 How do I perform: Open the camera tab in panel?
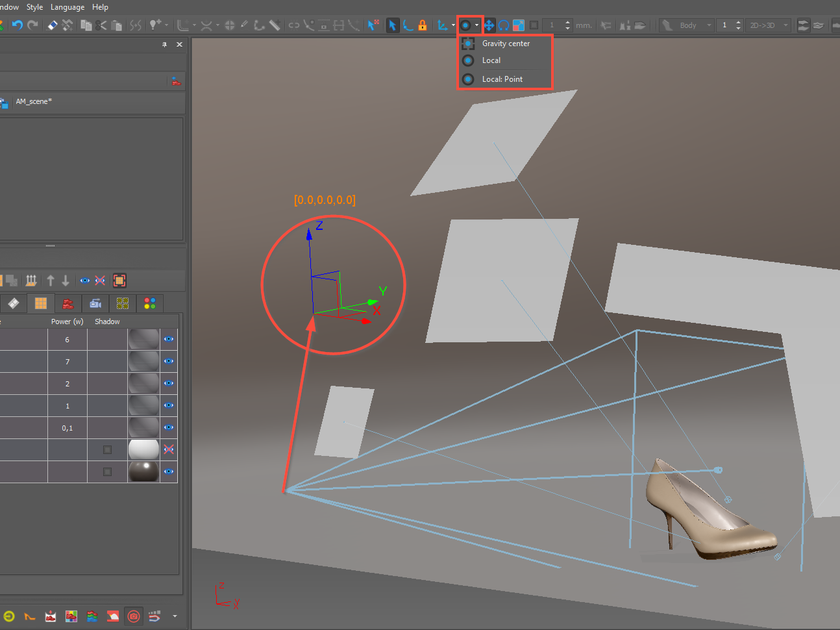[95, 303]
